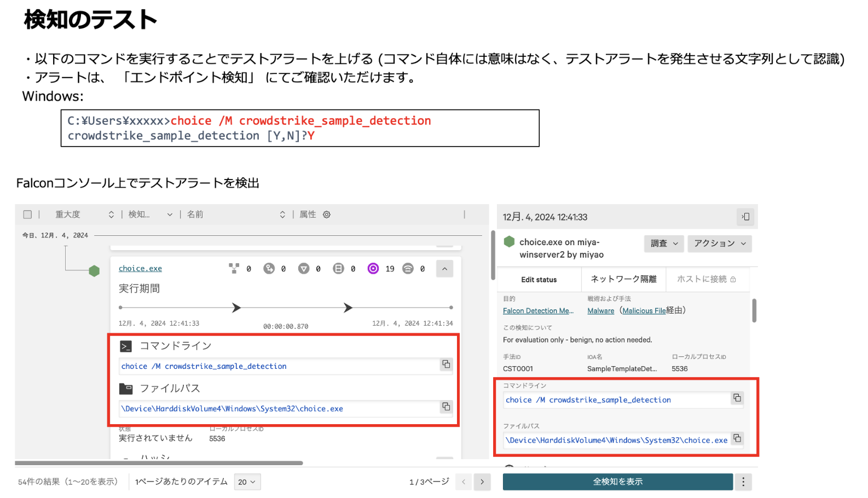Viewport: 868px width, 498px height.
Task: Select the file path text in the choice.exe card
Action: click(x=232, y=409)
